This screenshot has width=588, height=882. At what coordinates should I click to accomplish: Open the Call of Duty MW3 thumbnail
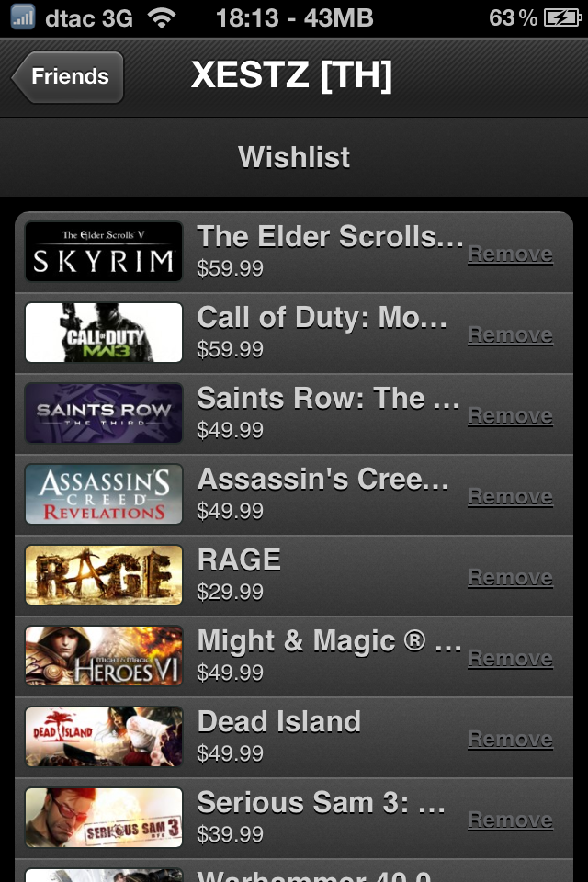pyautogui.click(x=104, y=333)
